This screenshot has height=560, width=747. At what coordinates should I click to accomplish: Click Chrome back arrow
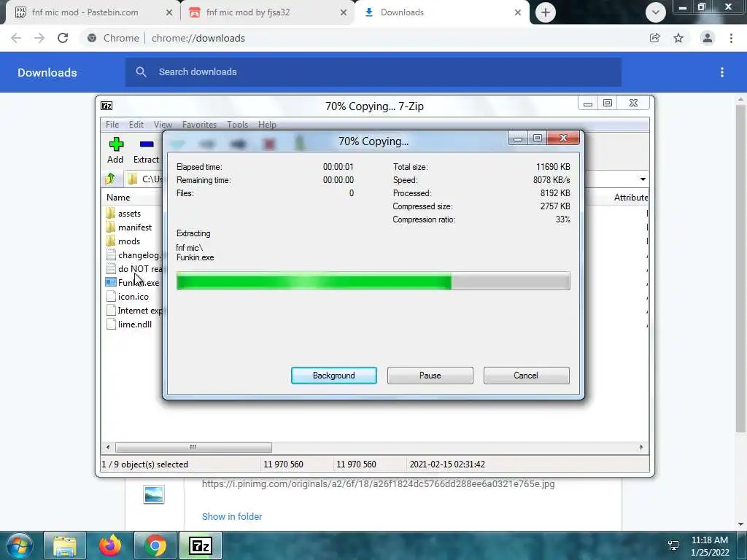(16, 38)
